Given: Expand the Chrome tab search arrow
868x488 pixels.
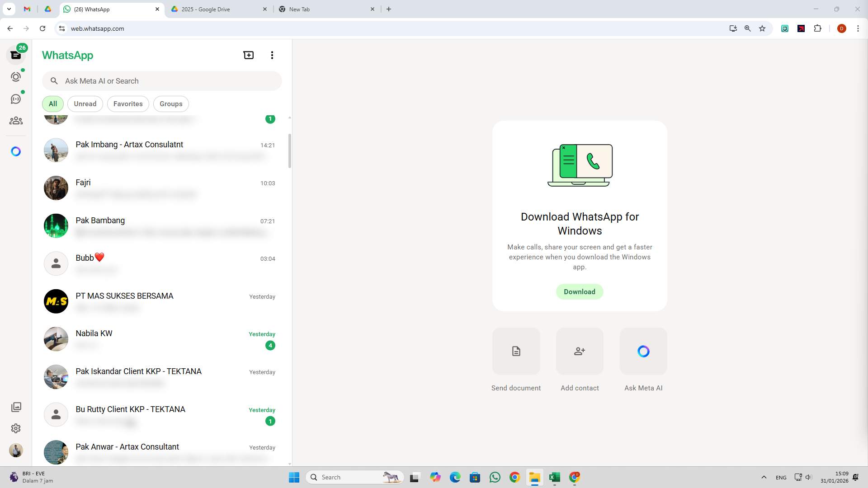Looking at the screenshot, I should pyautogui.click(x=9, y=9).
